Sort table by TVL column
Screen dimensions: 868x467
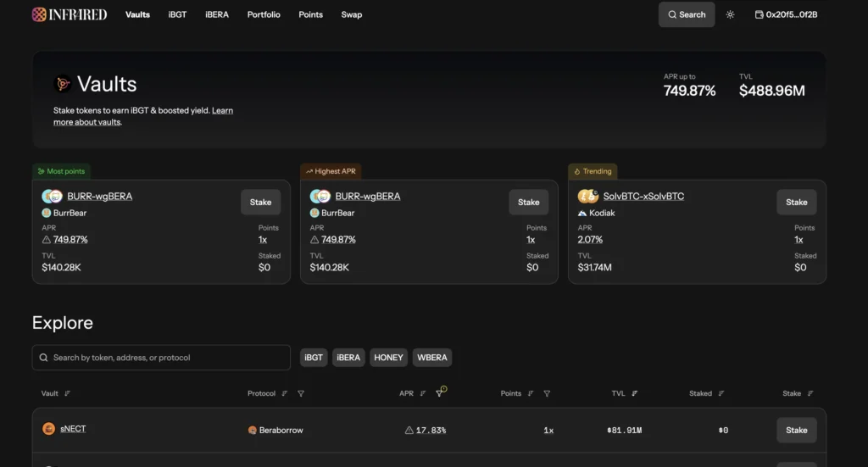point(634,393)
